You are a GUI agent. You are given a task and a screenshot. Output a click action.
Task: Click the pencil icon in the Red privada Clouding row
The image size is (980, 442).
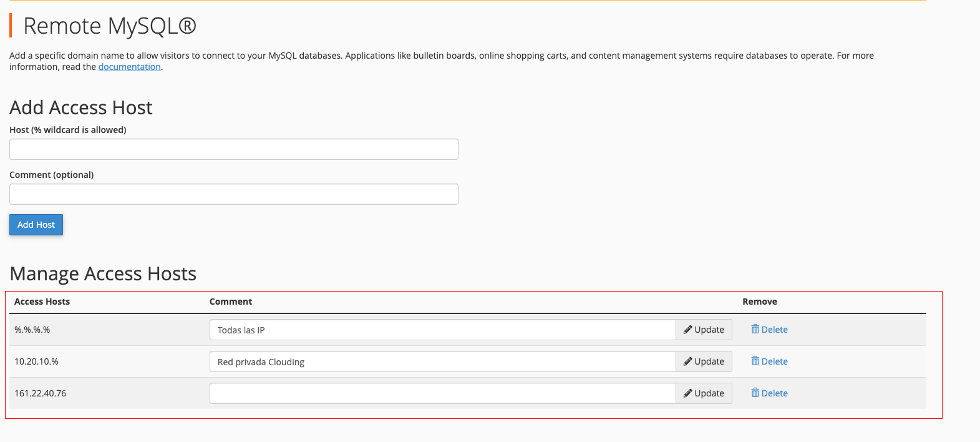[x=687, y=361]
